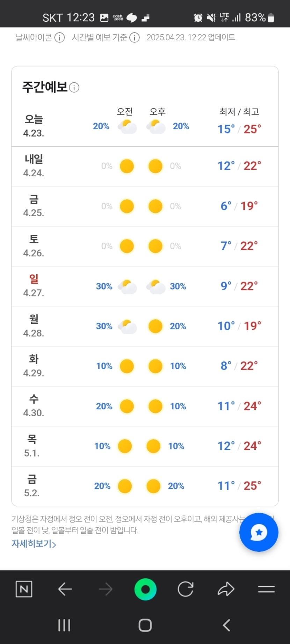This screenshot has width=290, height=644.
Task: Tap the blue floating star chat button
Action: point(259,532)
